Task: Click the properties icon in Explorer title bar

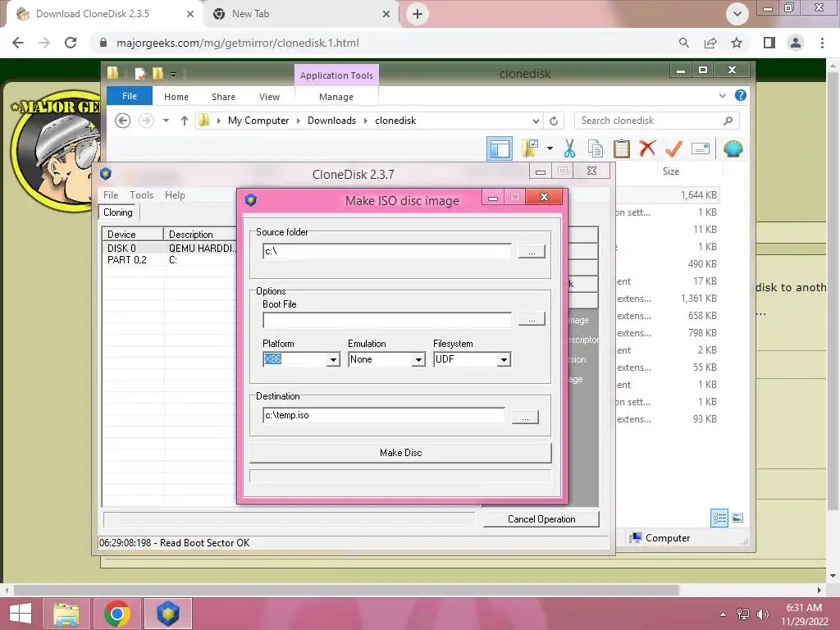Action: point(140,73)
